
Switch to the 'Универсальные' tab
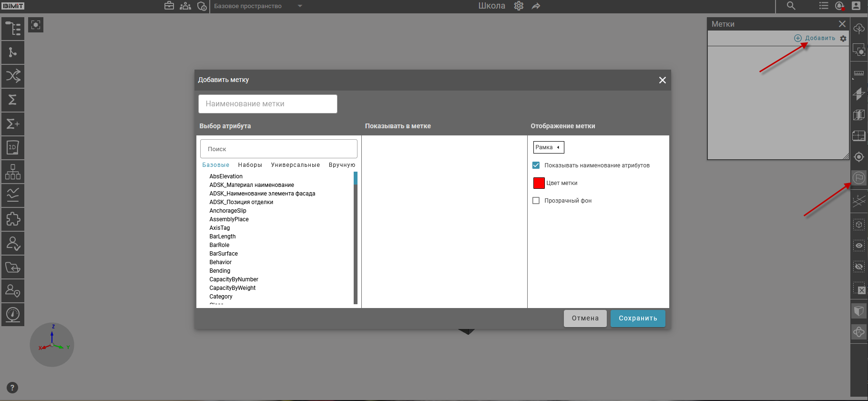295,165
